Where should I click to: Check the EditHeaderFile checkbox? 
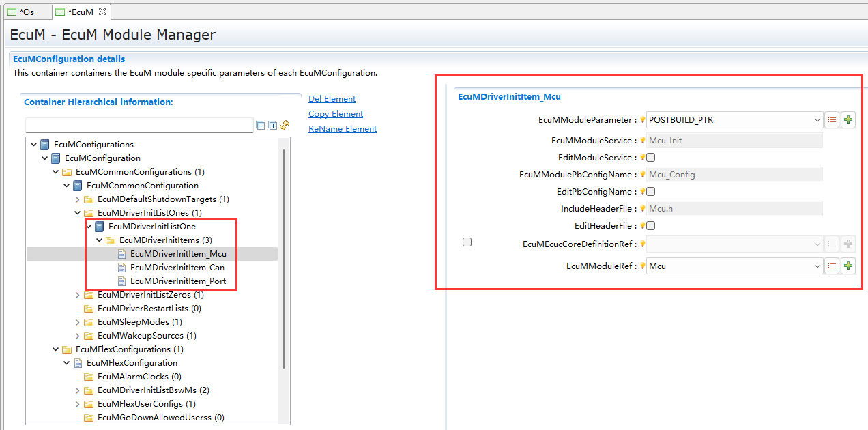[x=651, y=226]
